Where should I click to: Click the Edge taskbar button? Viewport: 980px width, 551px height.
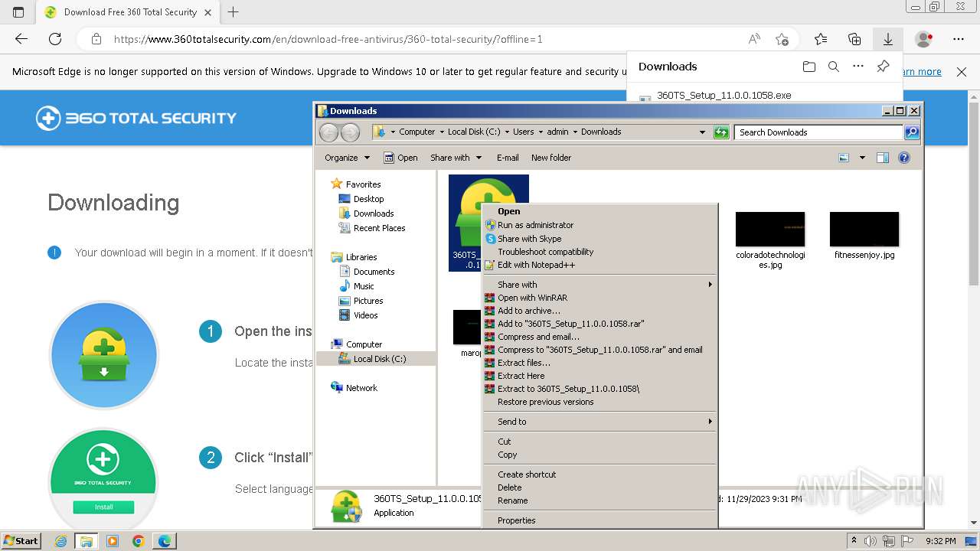tap(164, 541)
